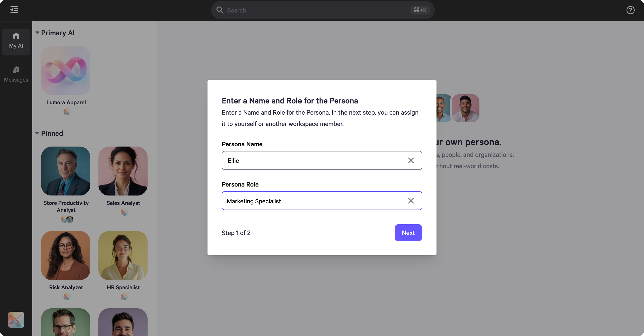Open the help question mark icon
This screenshot has height=336, width=644.
coord(630,10)
